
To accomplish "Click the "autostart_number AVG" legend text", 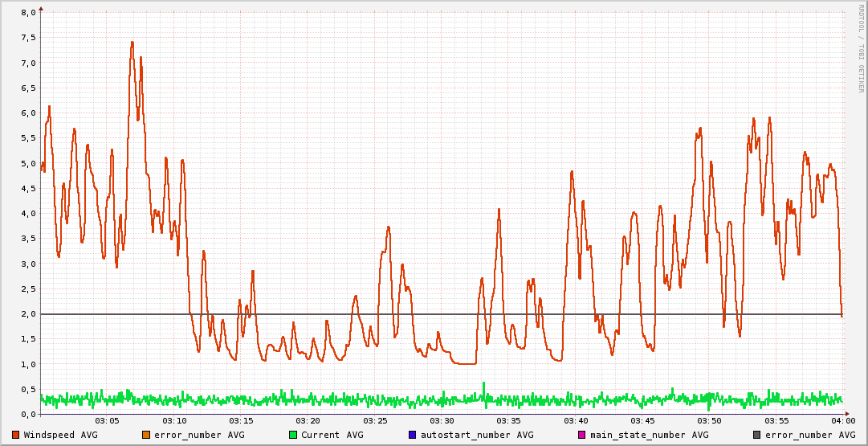I will 477,435.
